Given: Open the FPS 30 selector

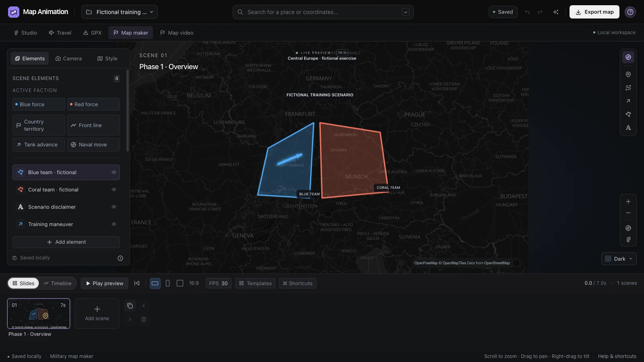Looking at the screenshot, I should tap(219, 283).
